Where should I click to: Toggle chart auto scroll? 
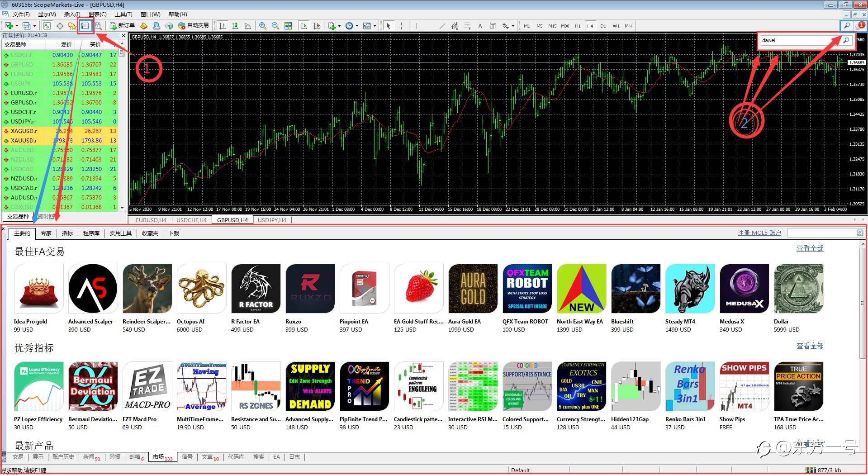tap(304, 26)
